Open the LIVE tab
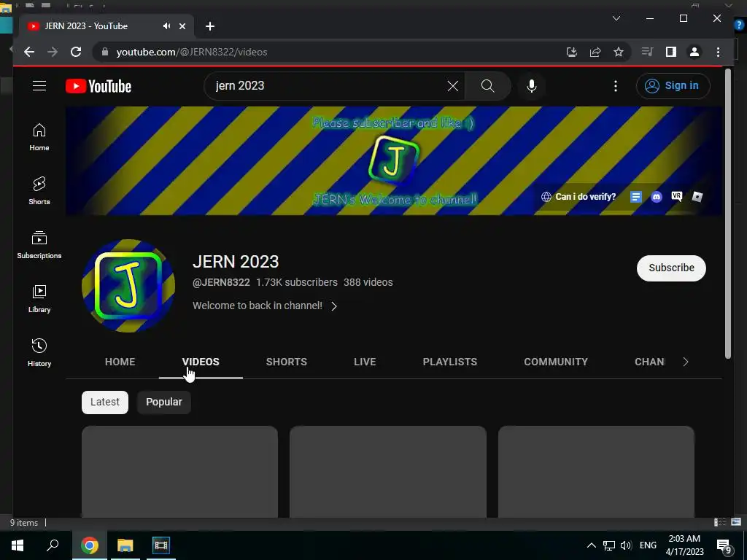The height and width of the screenshot is (560, 747). tap(365, 362)
